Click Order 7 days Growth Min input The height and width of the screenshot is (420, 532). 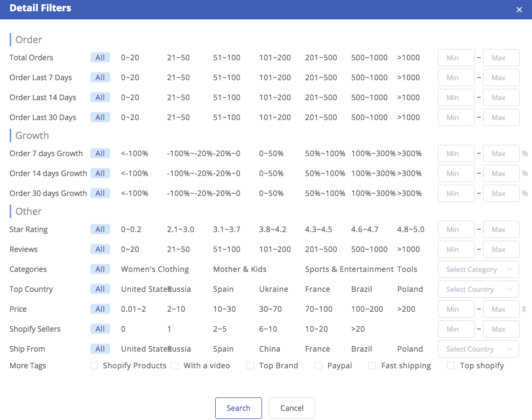(x=456, y=153)
